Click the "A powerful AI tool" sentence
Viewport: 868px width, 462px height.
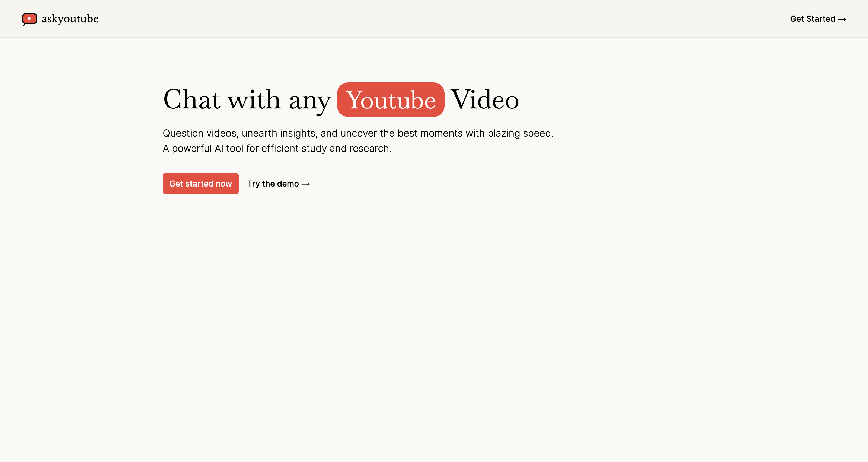(x=277, y=149)
